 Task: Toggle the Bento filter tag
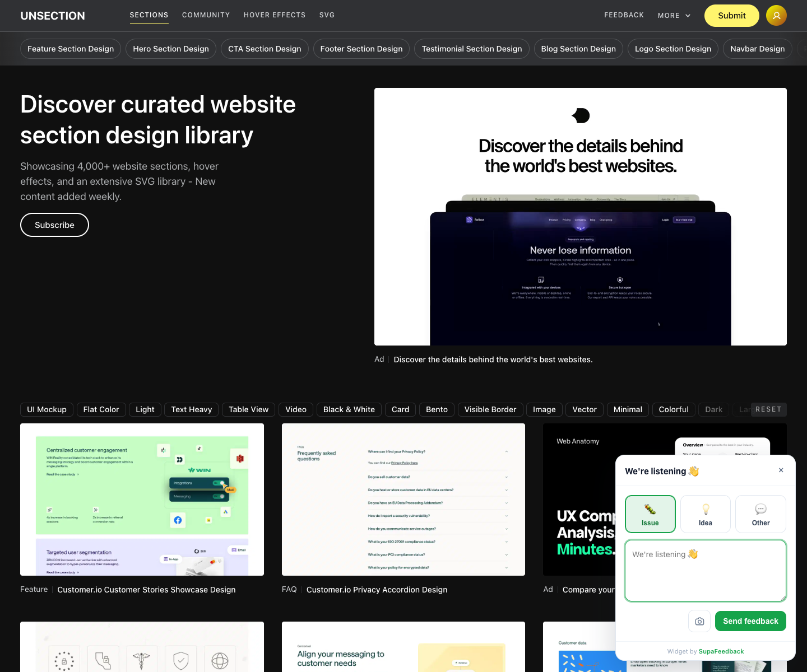point(437,409)
